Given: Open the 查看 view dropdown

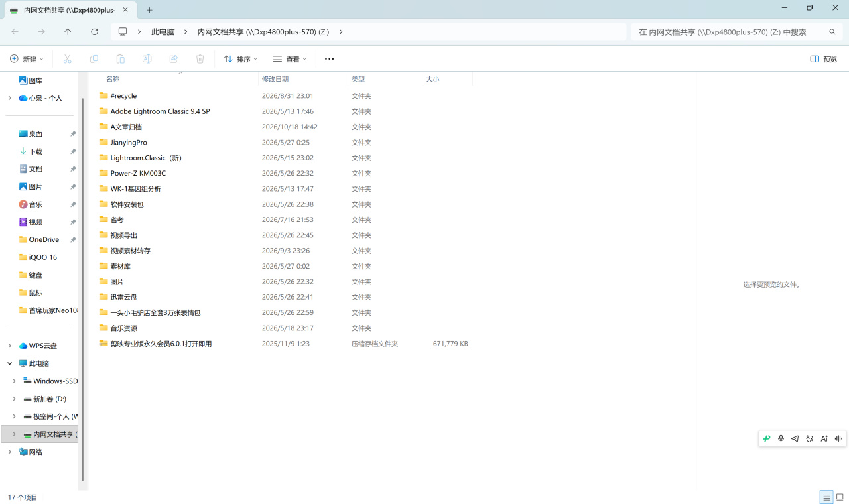Looking at the screenshot, I should tap(290, 59).
